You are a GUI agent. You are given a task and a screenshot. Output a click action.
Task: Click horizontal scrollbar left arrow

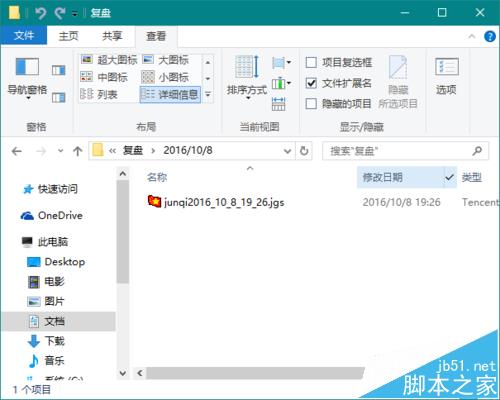140,373
